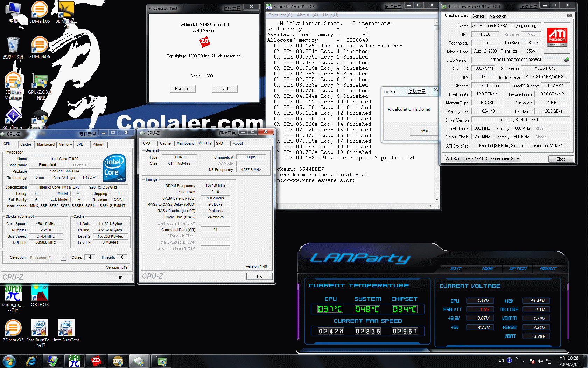Click the ATI Radeon logo in GPU-Z
Screen dimensions: 588x368
(557, 37)
